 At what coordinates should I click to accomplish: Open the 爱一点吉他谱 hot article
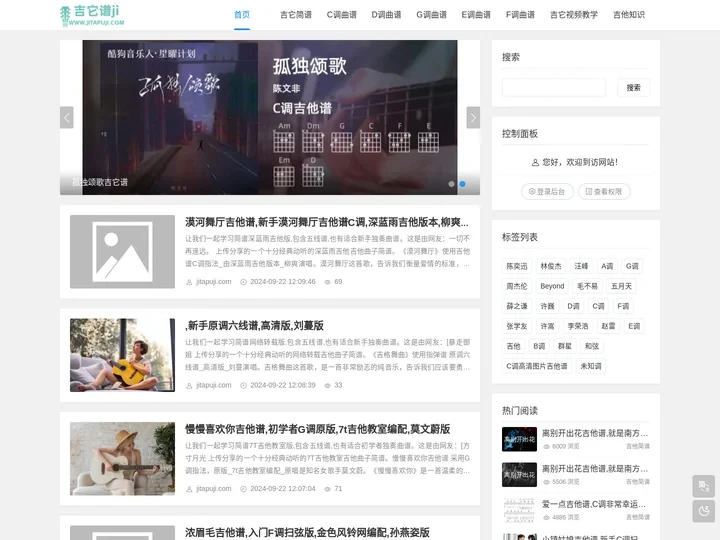click(594, 504)
